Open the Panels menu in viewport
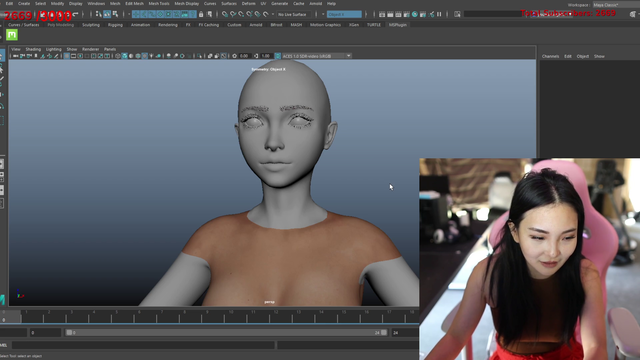Viewport: 640px width, 360px height. pyautogui.click(x=110, y=49)
